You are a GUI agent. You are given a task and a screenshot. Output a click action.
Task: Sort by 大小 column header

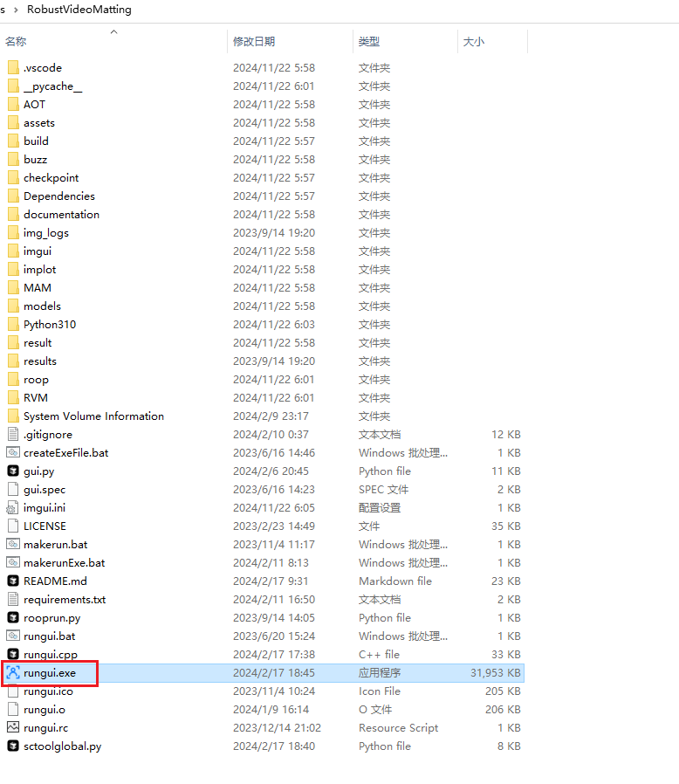474,42
